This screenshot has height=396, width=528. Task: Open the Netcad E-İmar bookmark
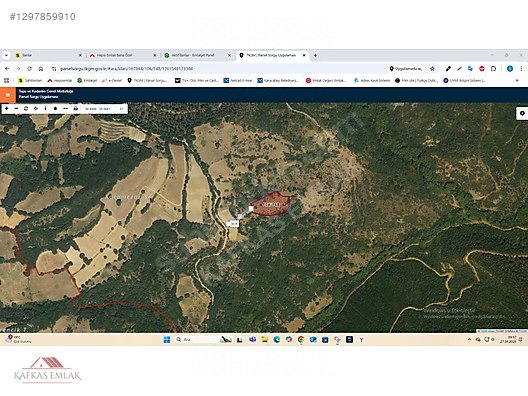238,80
